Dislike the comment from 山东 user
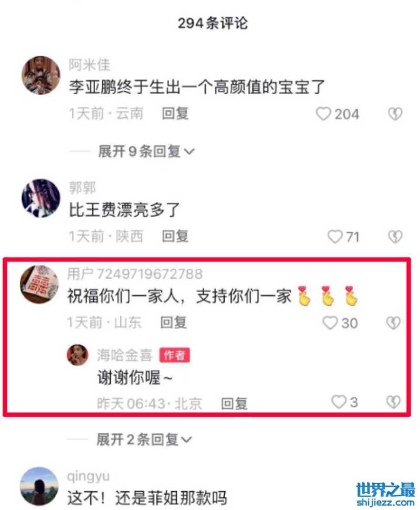 point(393,323)
